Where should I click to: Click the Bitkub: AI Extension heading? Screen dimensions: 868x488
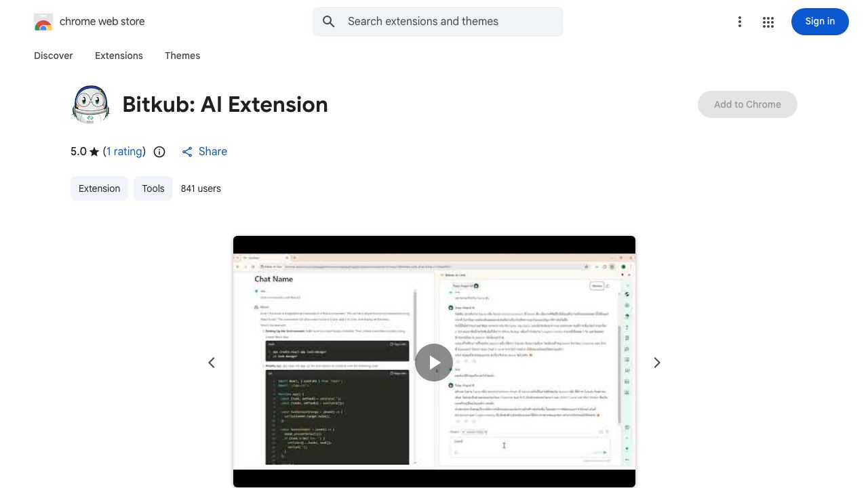click(225, 104)
